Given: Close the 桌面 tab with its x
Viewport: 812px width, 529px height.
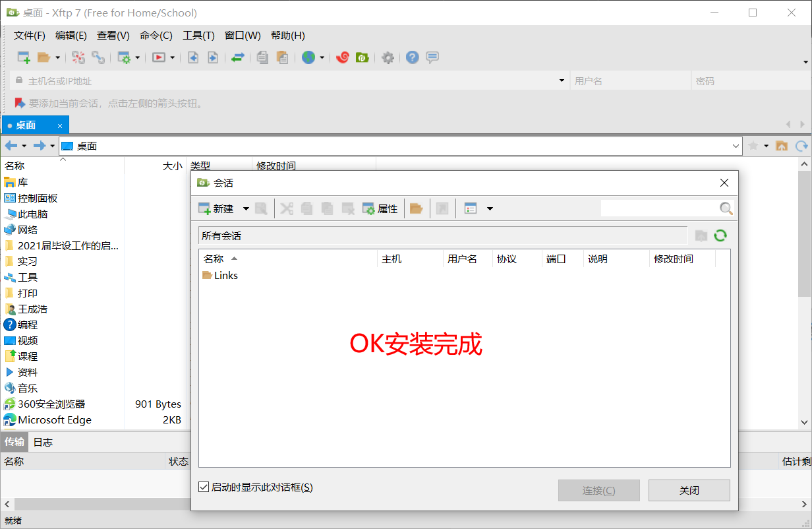Looking at the screenshot, I should pyautogui.click(x=60, y=125).
